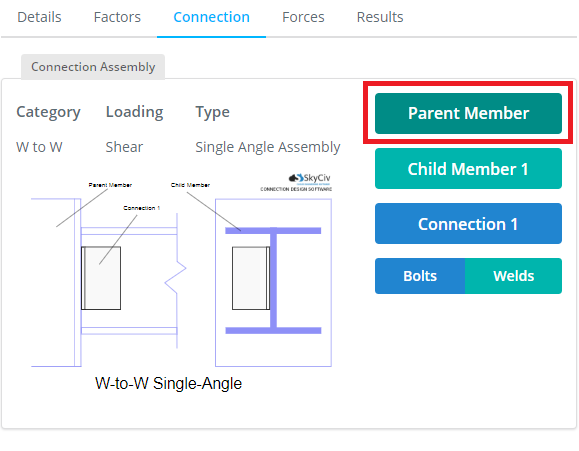Click the Single Angle Assembly type text

[268, 147]
